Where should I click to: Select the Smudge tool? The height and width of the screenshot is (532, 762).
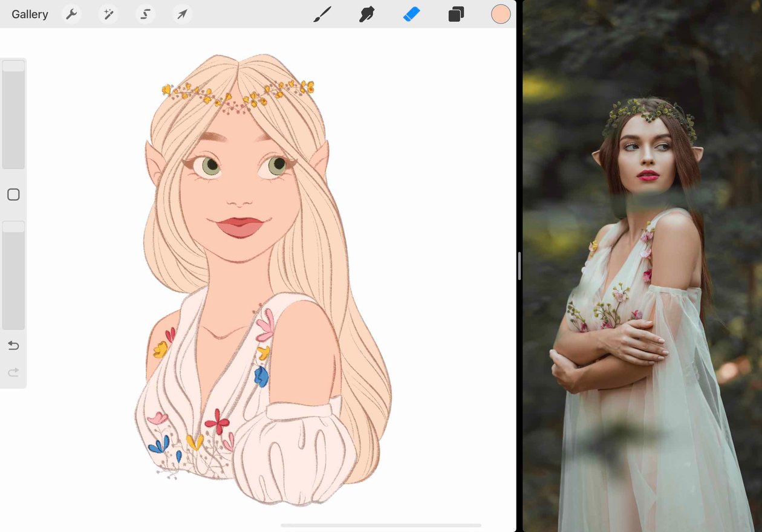(x=366, y=14)
